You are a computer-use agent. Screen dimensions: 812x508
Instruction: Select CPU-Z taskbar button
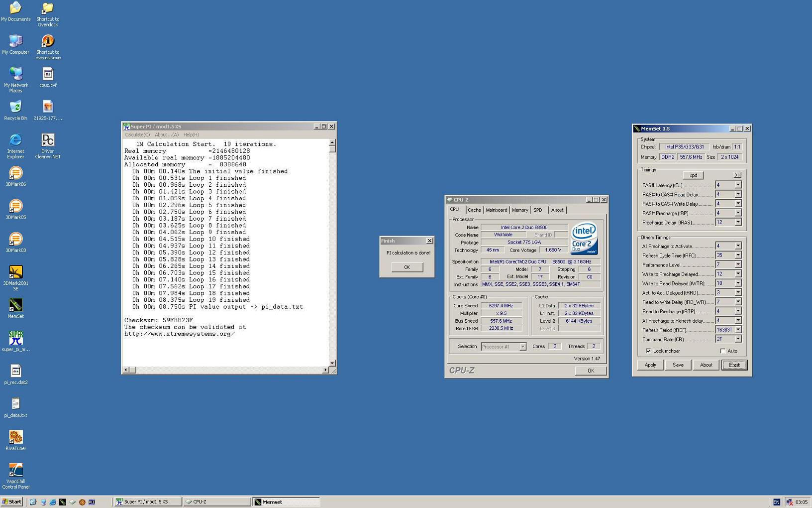217,502
